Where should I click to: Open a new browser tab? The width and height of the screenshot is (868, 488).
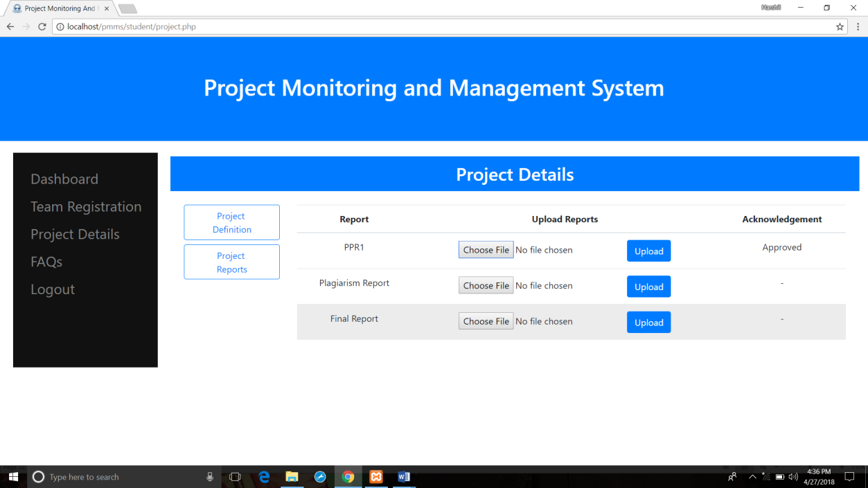[x=127, y=9]
